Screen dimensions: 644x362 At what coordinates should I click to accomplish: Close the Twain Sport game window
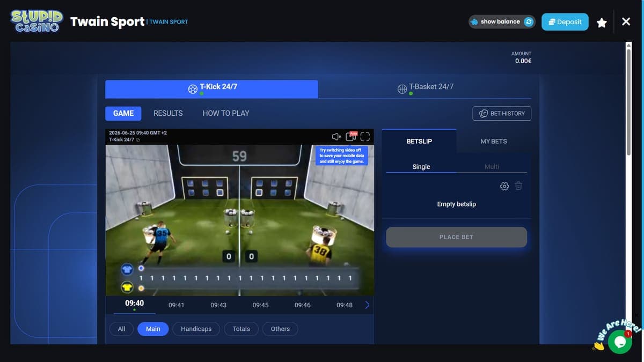point(626,21)
